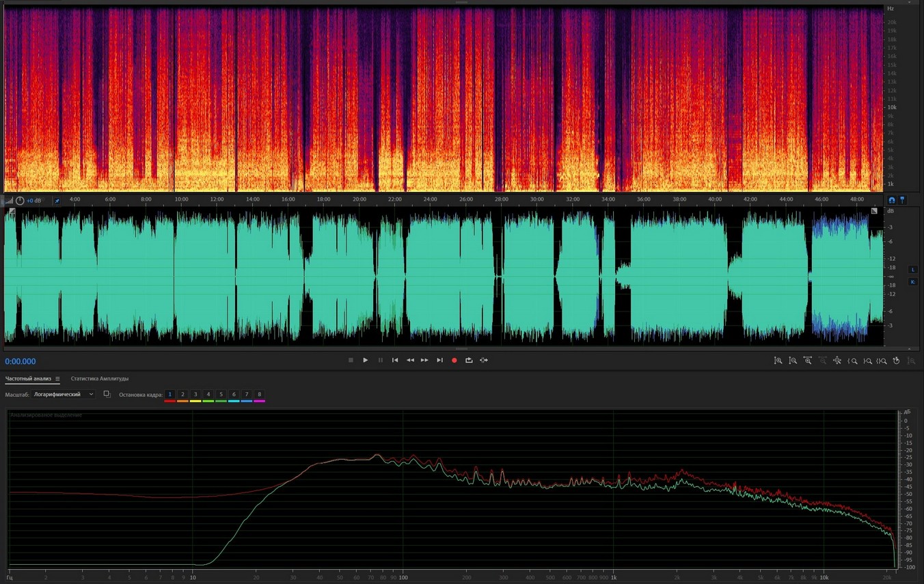Click hold frame button 1
924x584 pixels.
[x=170, y=395]
